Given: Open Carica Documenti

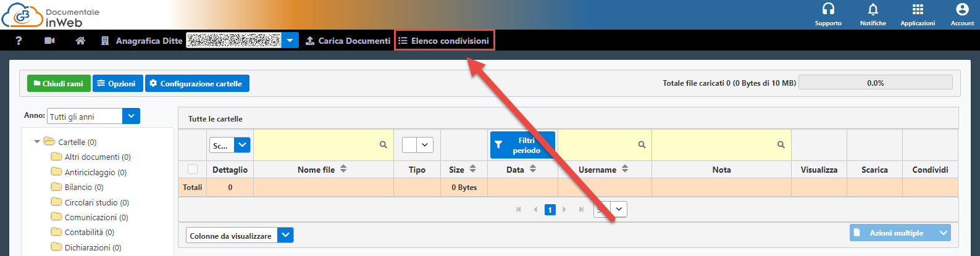Looking at the screenshot, I should pos(349,41).
